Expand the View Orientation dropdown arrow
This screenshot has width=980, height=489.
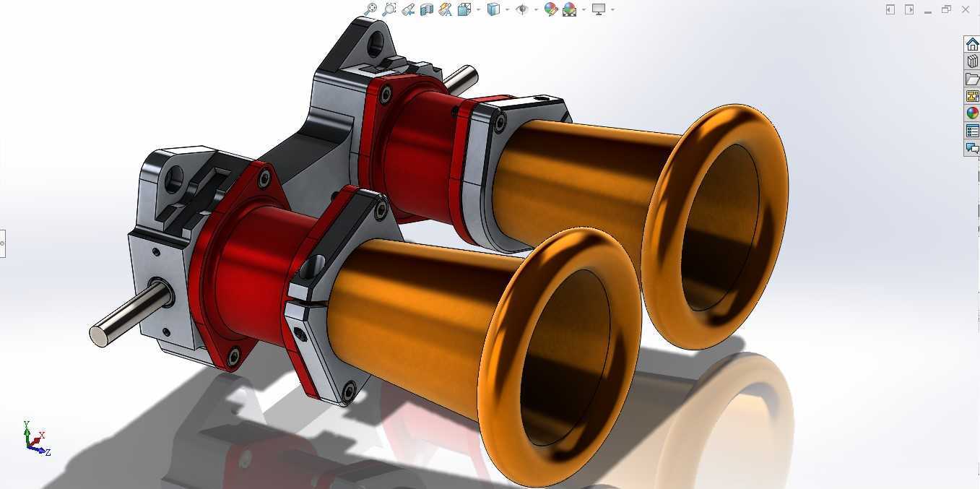477,10
